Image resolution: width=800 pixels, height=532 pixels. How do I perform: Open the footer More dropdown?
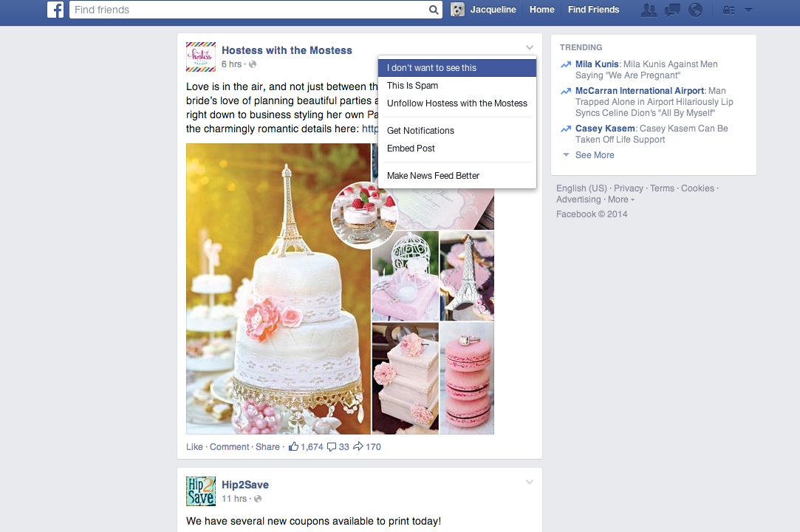click(620, 199)
